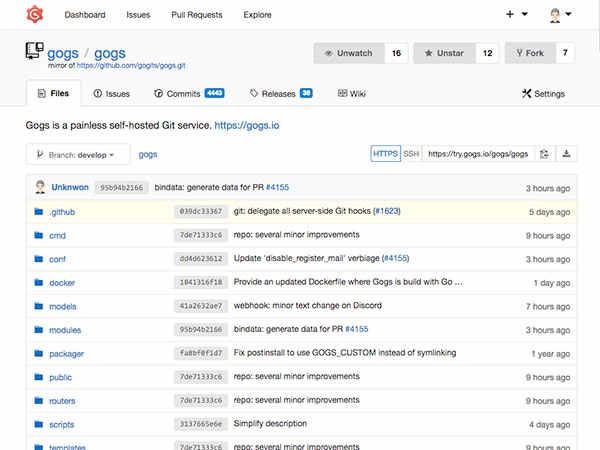
Task: Click the clone URL input field
Action: tap(478, 154)
